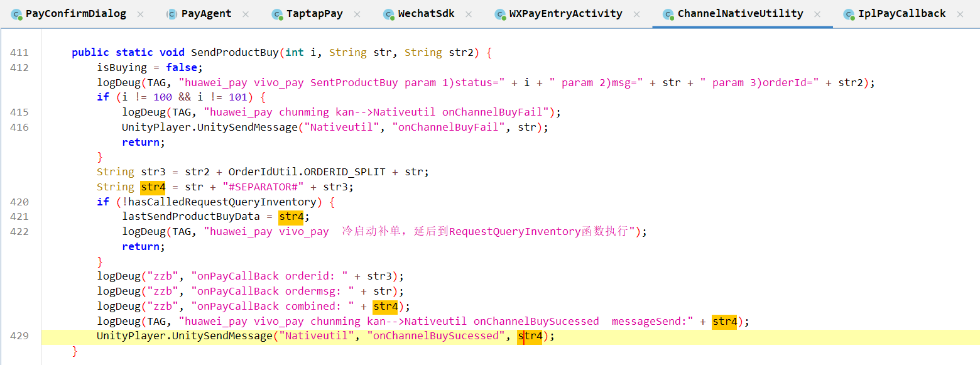Viewport: 980px width, 365px height.
Task: Click the ChannelNativeUtility class icon
Action: 668,14
